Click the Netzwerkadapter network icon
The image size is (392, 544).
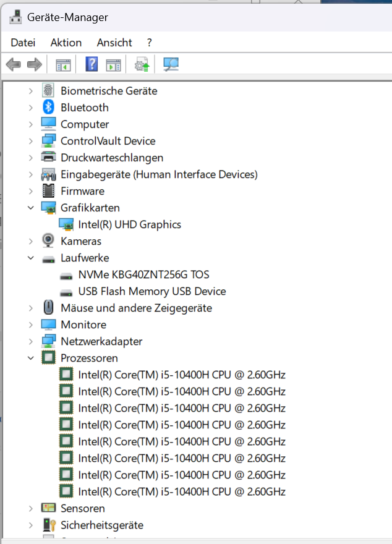[x=48, y=341]
